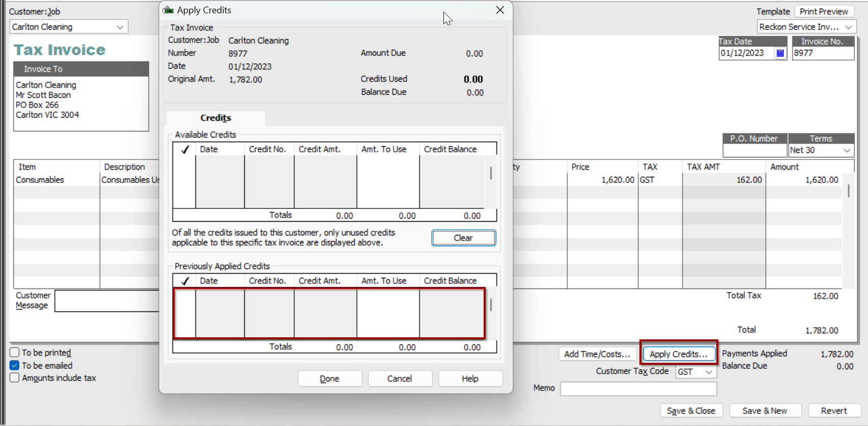This screenshot has height=426, width=868.
Task: Click the Tax Date field
Action: pyautogui.click(x=746, y=53)
